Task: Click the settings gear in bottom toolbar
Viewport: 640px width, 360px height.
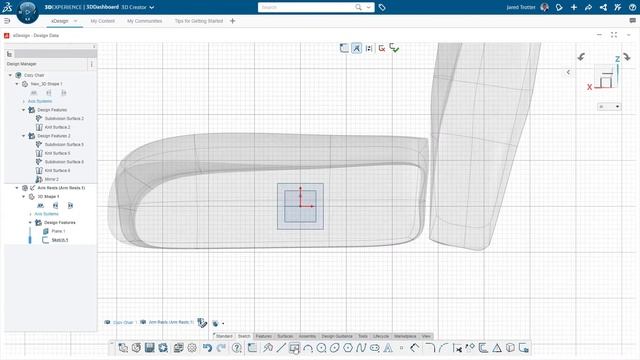Action: tap(192, 348)
